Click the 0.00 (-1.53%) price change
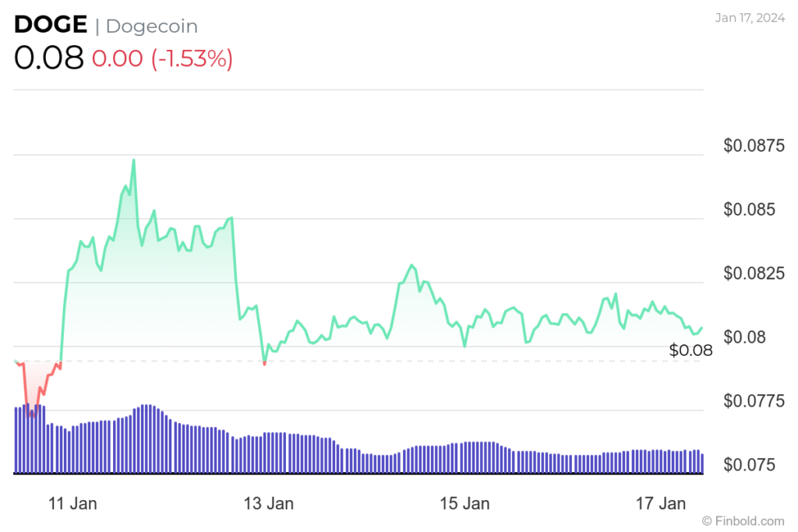Screen dimensions: 798x532 tap(162, 58)
